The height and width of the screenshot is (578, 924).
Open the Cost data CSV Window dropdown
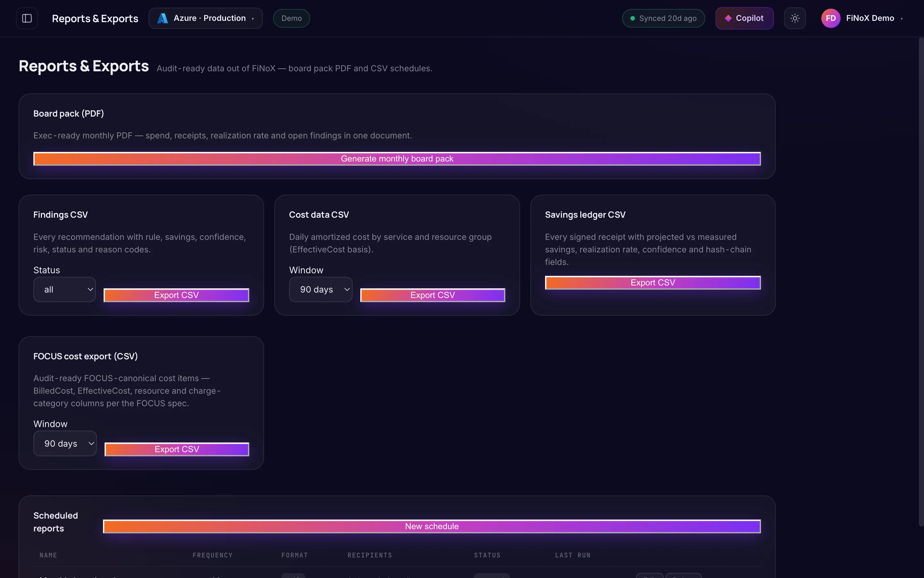coord(321,289)
